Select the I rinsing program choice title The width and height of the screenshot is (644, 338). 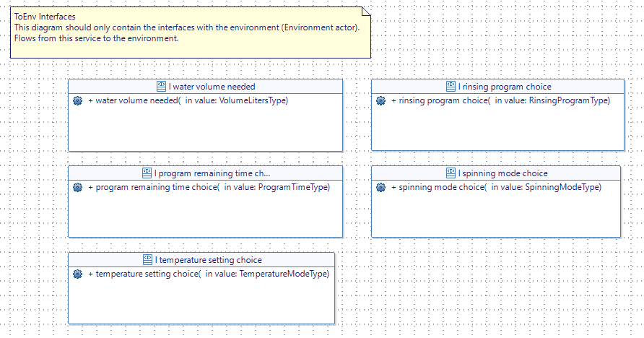(x=505, y=87)
